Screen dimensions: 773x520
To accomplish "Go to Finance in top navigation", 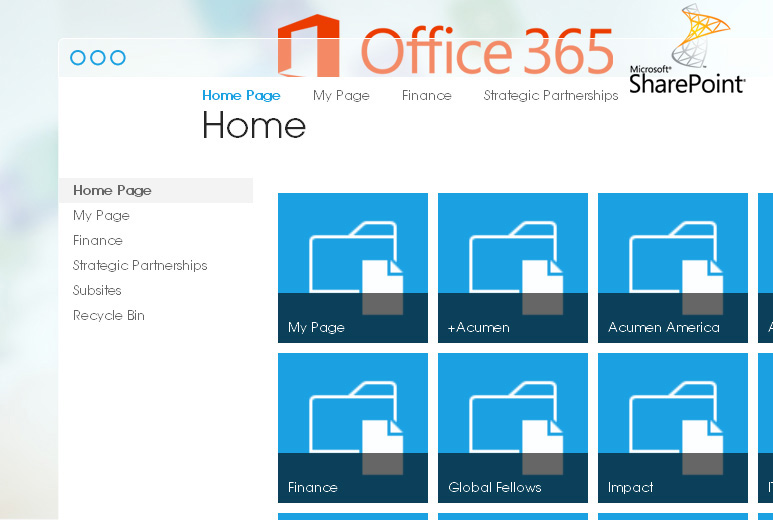I will 426,95.
